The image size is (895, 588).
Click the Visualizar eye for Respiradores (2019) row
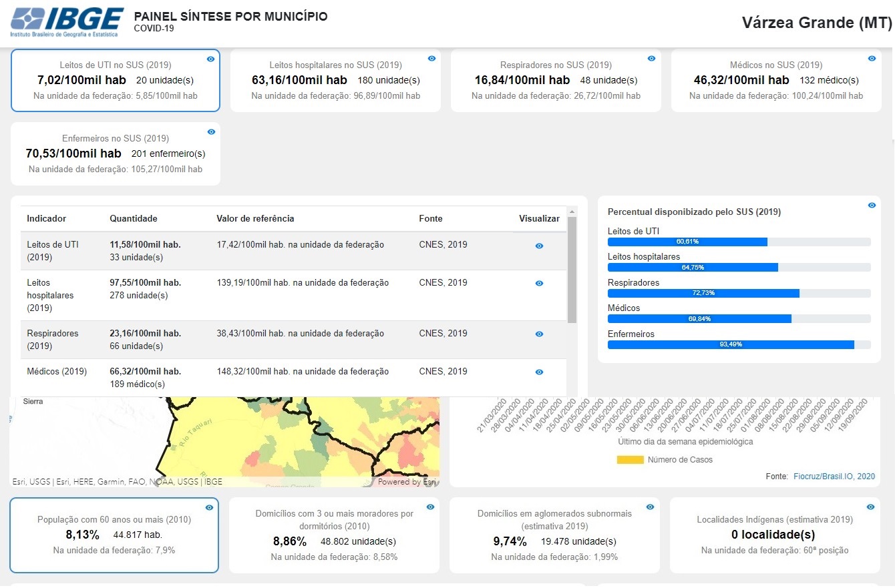pos(539,334)
